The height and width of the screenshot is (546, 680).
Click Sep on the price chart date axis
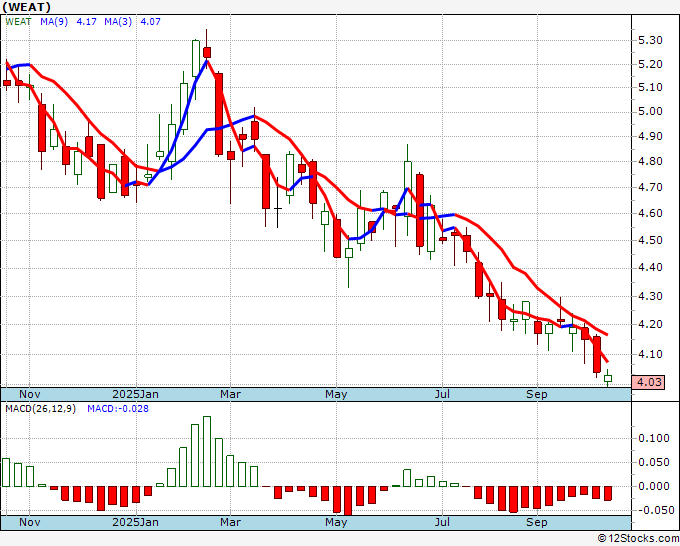(536, 394)
